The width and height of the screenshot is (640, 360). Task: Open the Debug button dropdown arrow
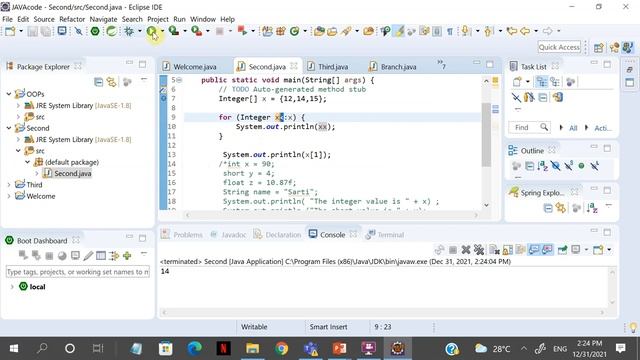[x=140, y=31]
